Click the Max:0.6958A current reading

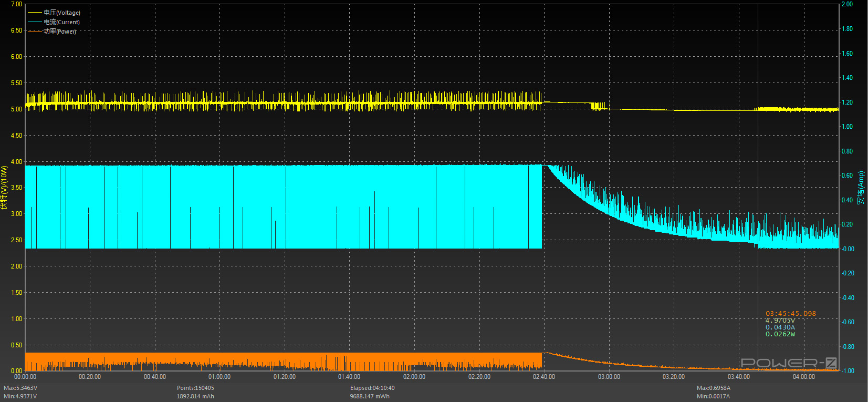(x=714, y=388)
